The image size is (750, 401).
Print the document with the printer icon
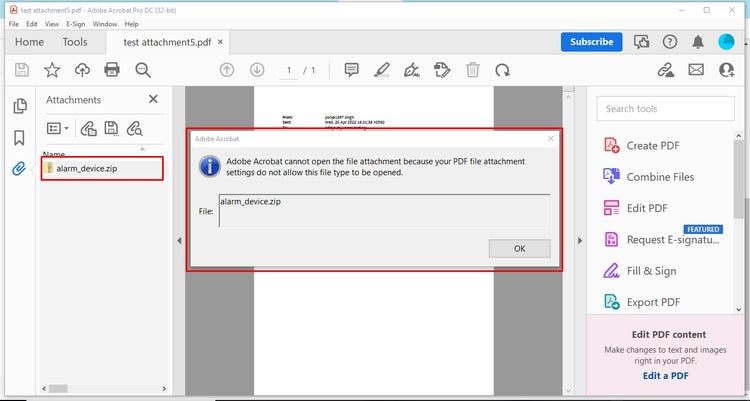pos(112,70)
